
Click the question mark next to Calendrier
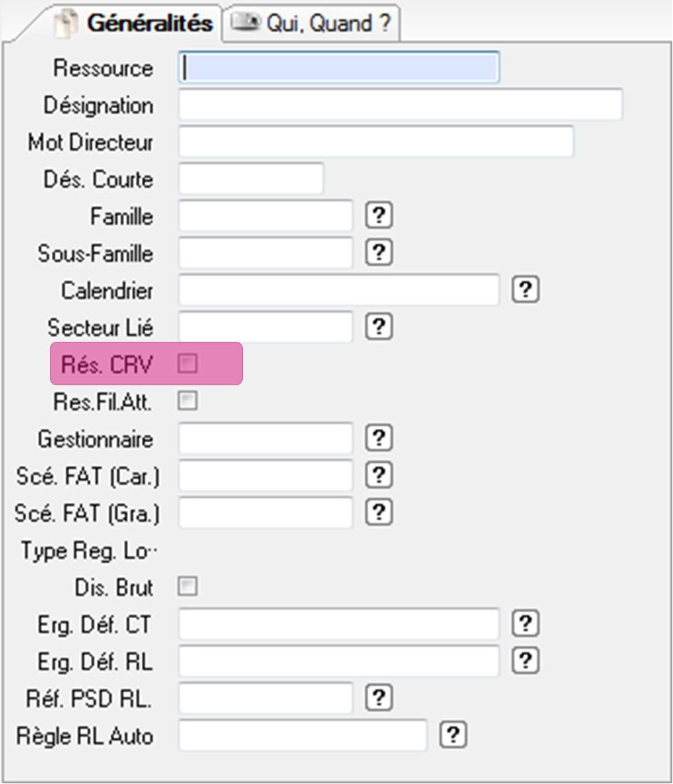pyautogui.click(x=525, y=289)
